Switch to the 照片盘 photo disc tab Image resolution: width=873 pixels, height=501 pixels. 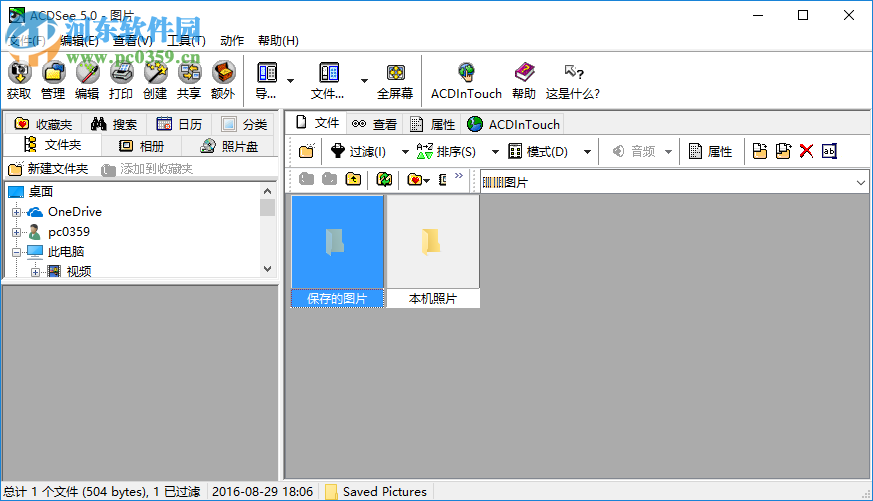pos(229,146)
